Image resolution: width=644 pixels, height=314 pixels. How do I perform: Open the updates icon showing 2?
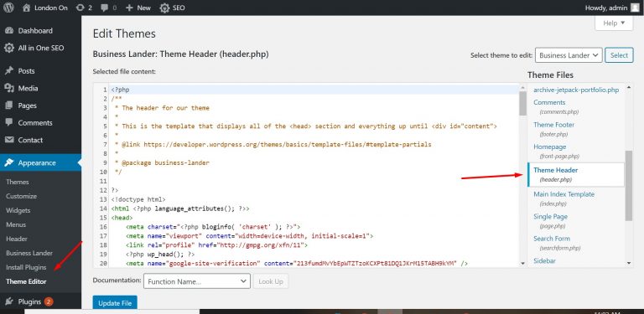[x=80, y=8]
